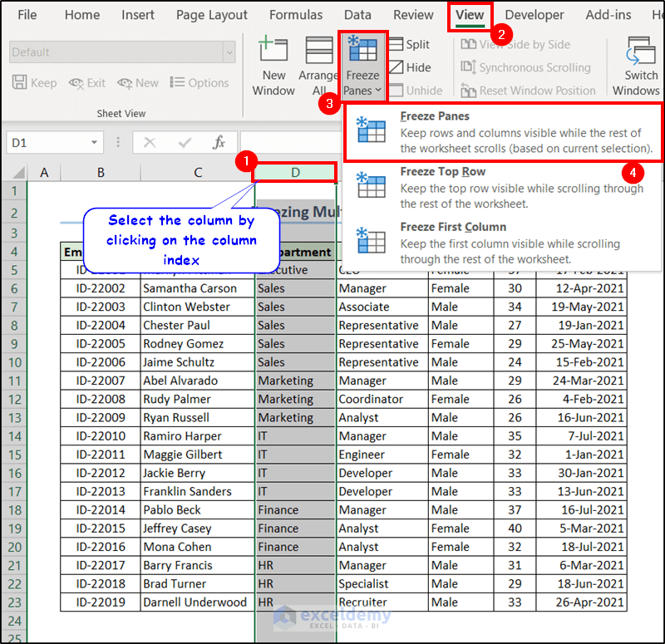Open the Formulas ribbon tab

click(x=296, y=14)
